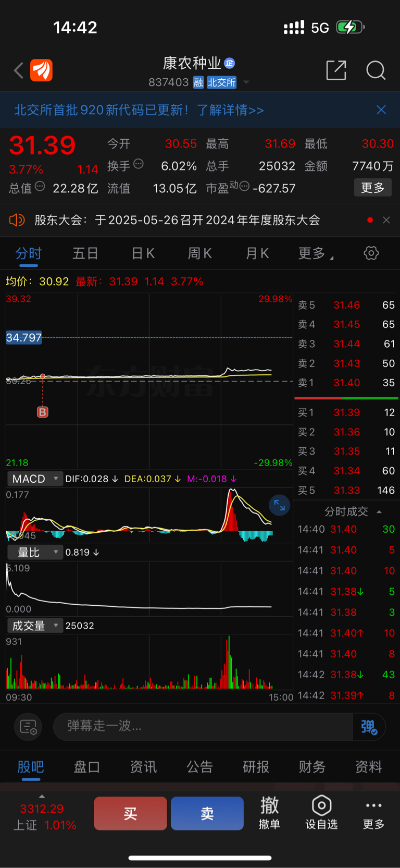Expand the 更多 chart period menu
Screen dimensions: 400x868
(316, 253)
